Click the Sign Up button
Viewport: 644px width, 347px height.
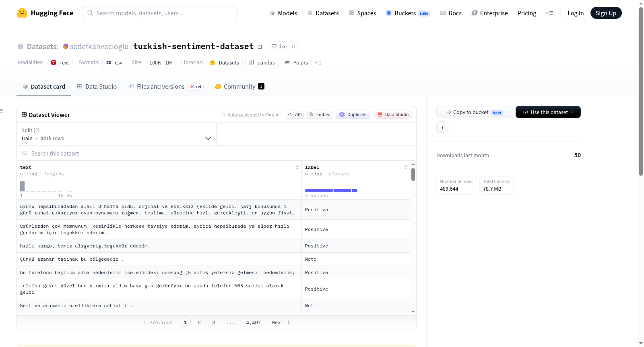pos(606,13)
